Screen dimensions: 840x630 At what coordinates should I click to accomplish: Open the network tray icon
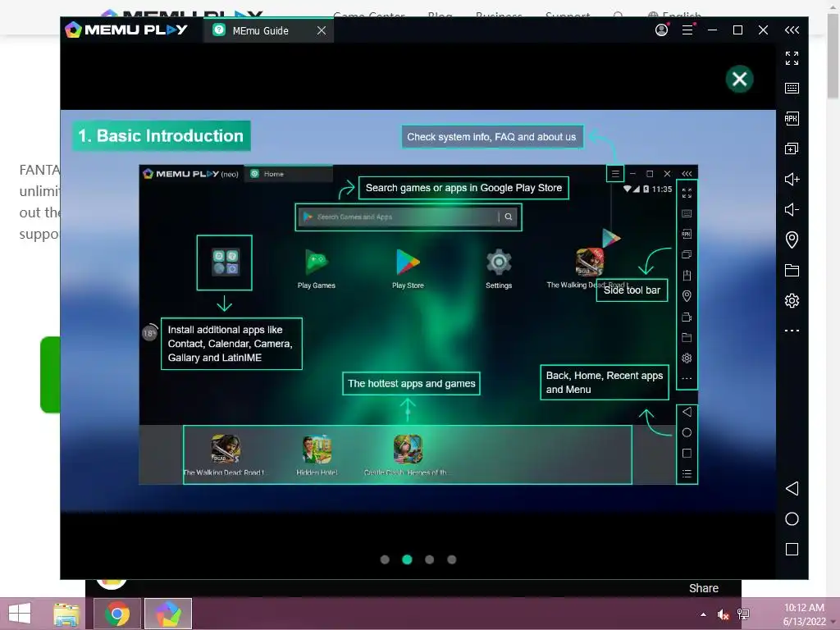(x=743, y=614)
